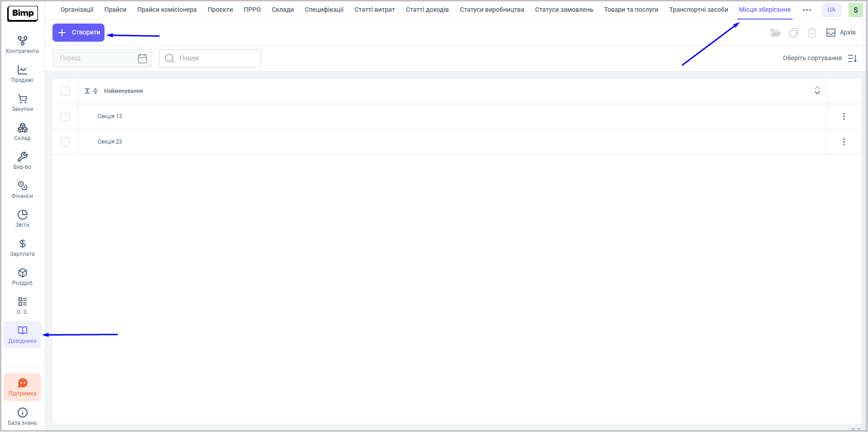Go to Закупки cart icon
The width and height of the screenshot is (868, 432).
[x=22, y=99]
